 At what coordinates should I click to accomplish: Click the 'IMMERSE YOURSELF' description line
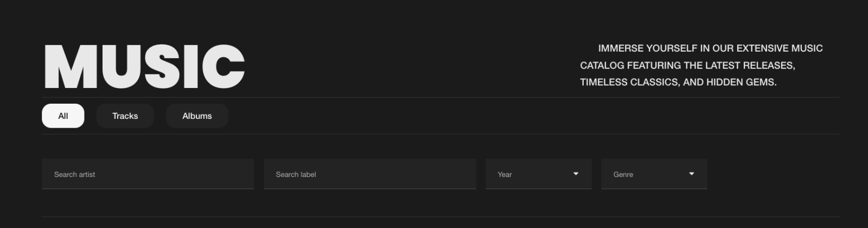coord(710,48)
